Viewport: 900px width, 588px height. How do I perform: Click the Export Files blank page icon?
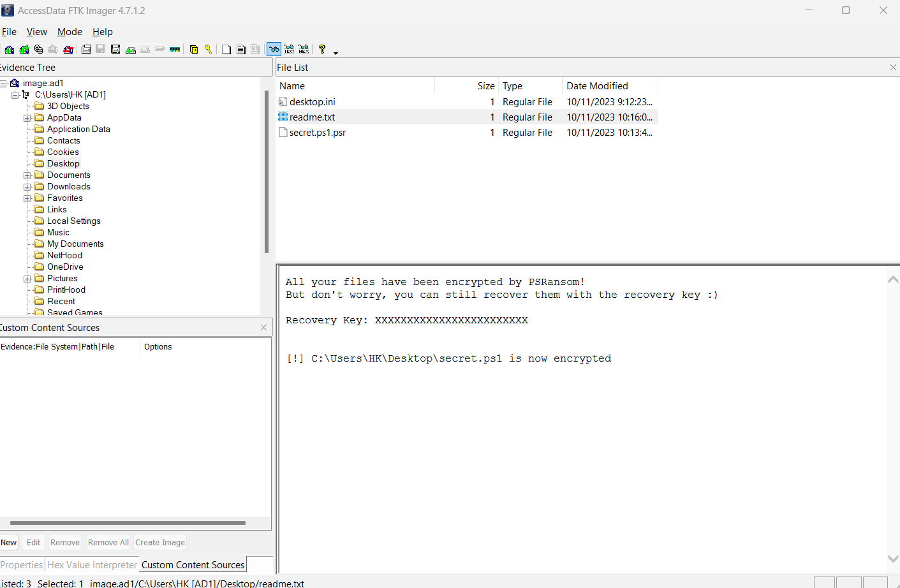tap(226, 50)
